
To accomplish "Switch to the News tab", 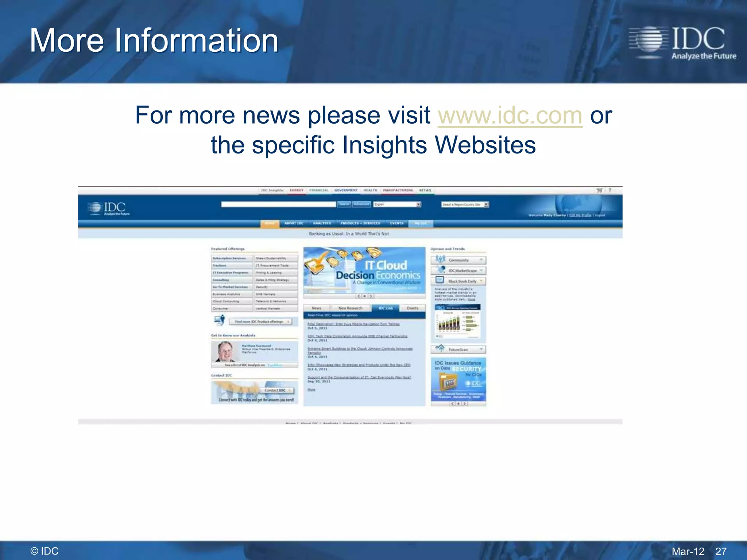I will coord(317,308).
